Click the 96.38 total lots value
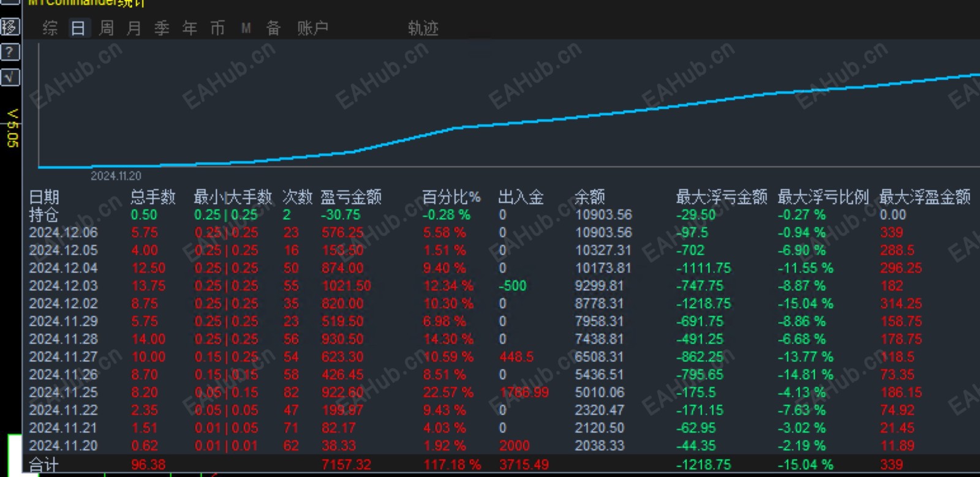Image resolution: width=980 pixels, height=477 pixels. pos(148,465)
